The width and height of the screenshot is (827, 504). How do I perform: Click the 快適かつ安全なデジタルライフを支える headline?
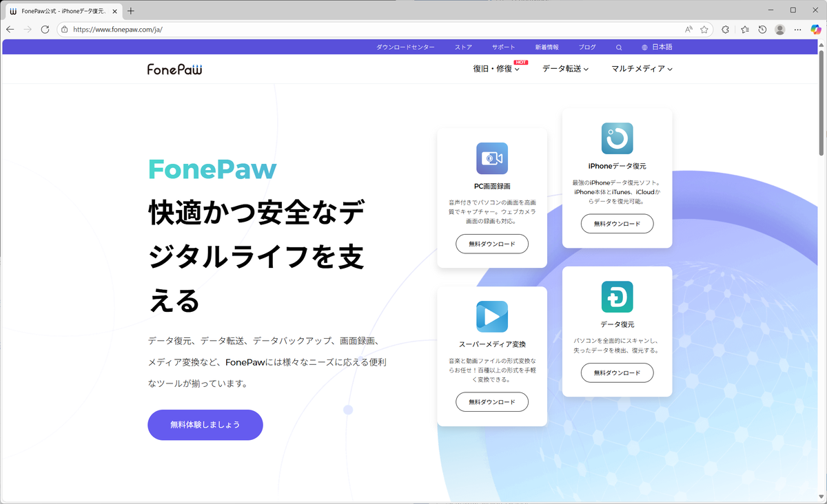256,258
